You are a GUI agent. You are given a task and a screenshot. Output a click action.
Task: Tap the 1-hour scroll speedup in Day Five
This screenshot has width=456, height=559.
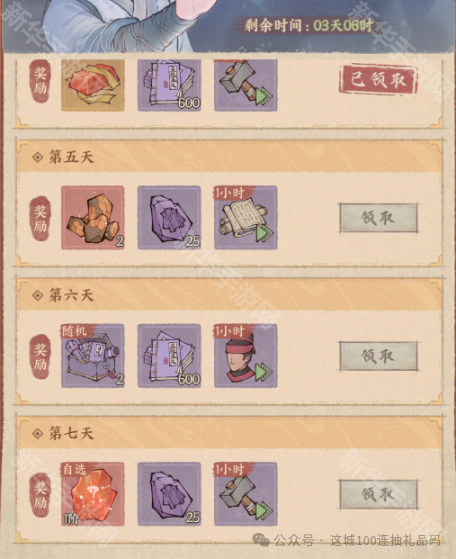pos(246,217)
